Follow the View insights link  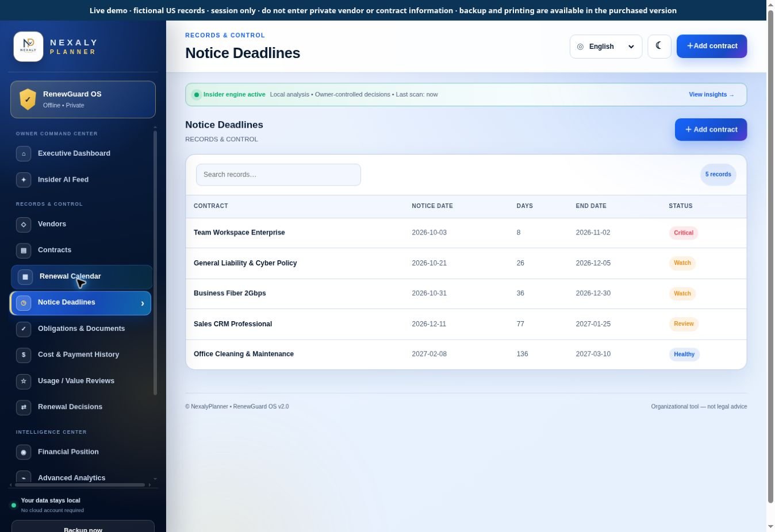[711, 95]
